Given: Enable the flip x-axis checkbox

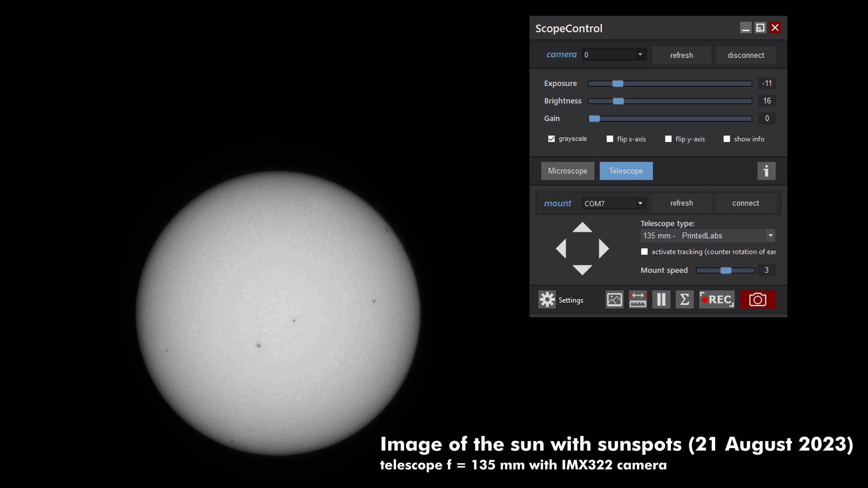Looking at the screenshot, I should (610, 139).
